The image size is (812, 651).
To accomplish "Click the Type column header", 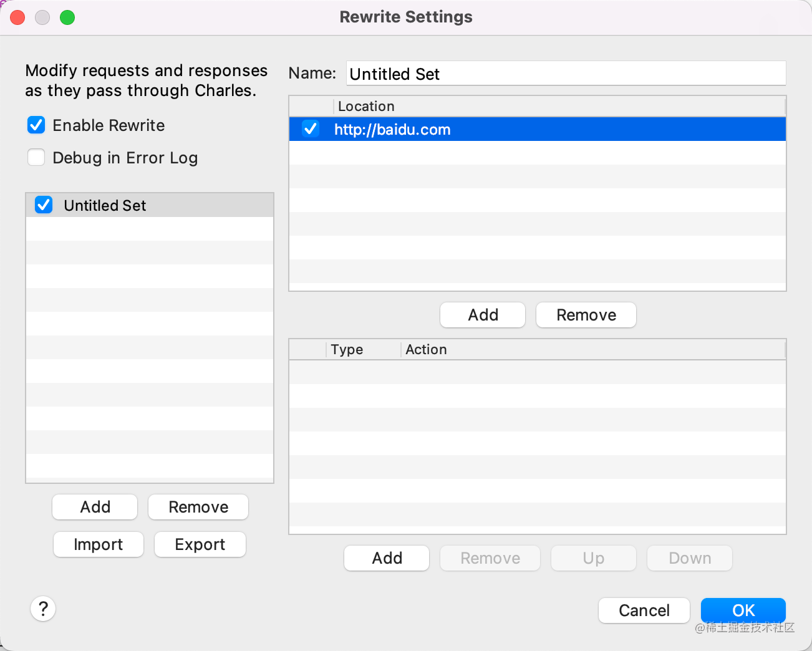I will click(347, 350).
